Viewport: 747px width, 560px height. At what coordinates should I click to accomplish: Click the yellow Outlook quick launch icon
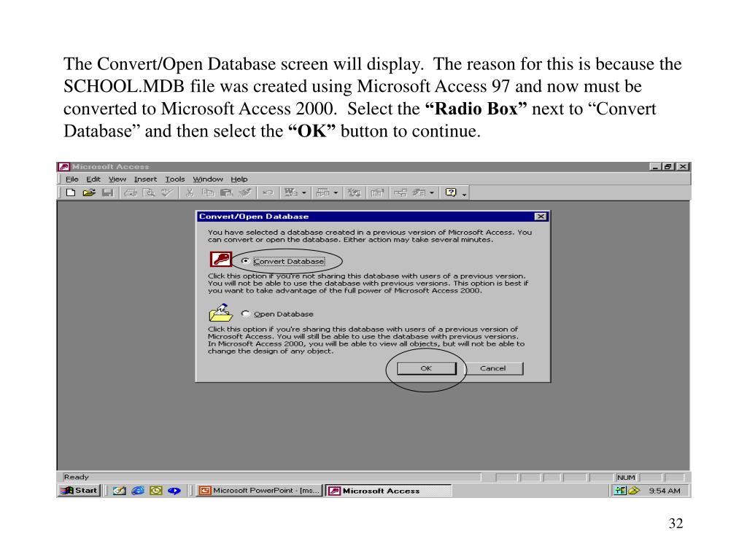point(156,491)
